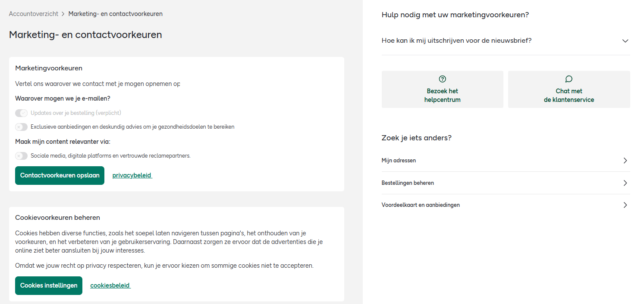
Task: Go to Accountoverzicht breadcrumb
Action: (x=34, y=14)
